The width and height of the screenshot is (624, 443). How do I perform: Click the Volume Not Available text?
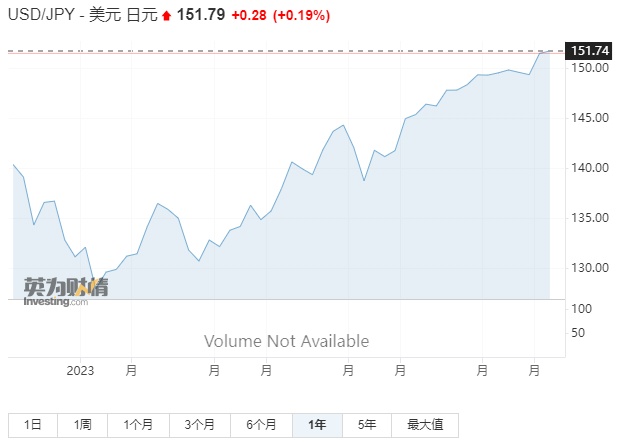[x=286, y=341]
